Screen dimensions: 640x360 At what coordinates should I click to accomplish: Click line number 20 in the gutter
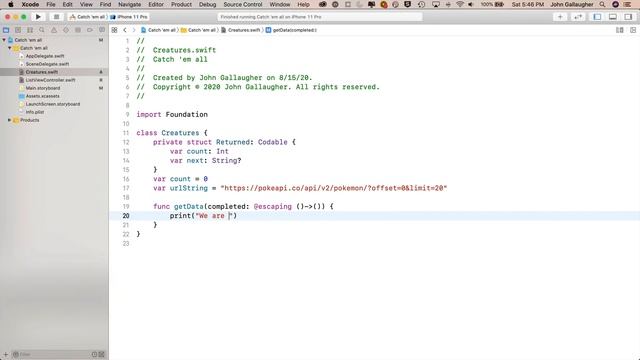pos(126,216)
